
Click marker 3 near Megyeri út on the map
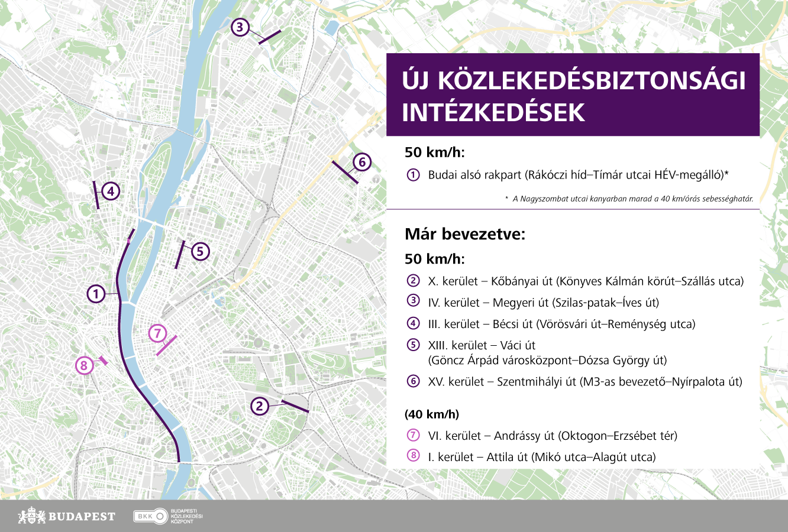(x=240, y=27)
